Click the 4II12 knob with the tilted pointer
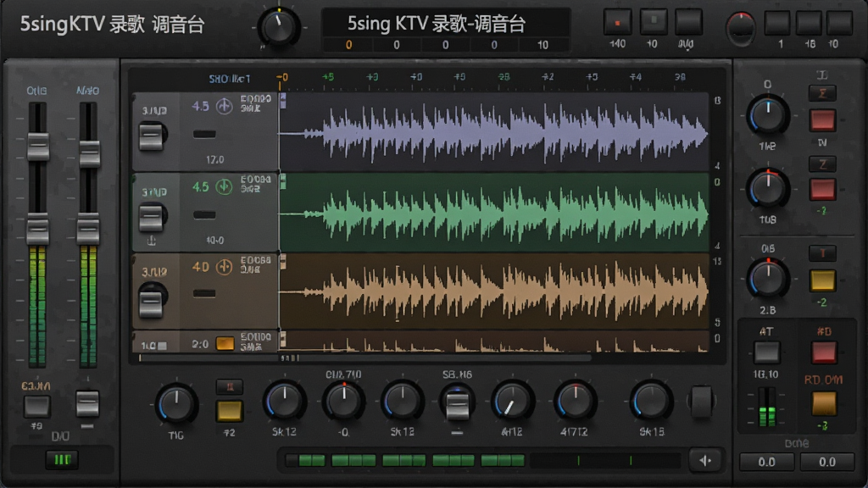Screen dimensions: 868x488 (512, 401)
